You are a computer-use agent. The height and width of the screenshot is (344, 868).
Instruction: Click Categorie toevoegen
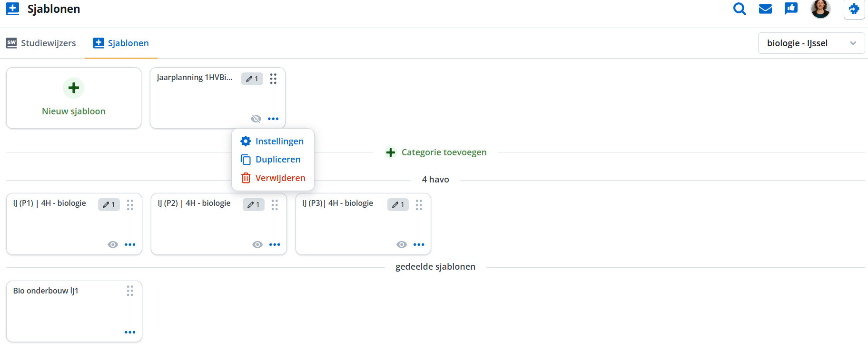tap(436, 152)
